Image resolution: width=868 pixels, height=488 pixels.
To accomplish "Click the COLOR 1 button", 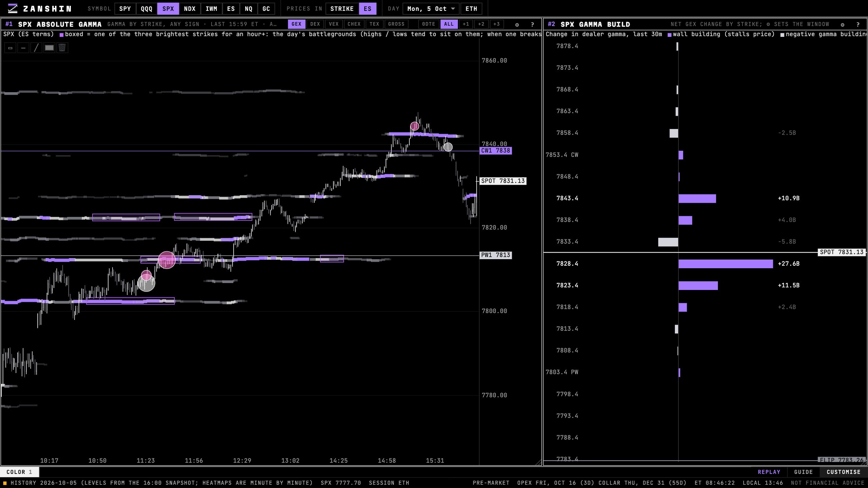I will point(20,472).
